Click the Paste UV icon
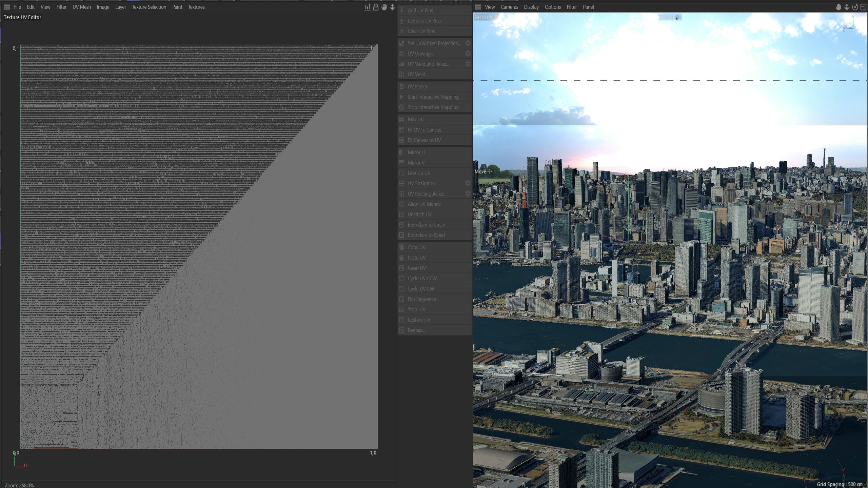868x488 pixels. [402, 258]
